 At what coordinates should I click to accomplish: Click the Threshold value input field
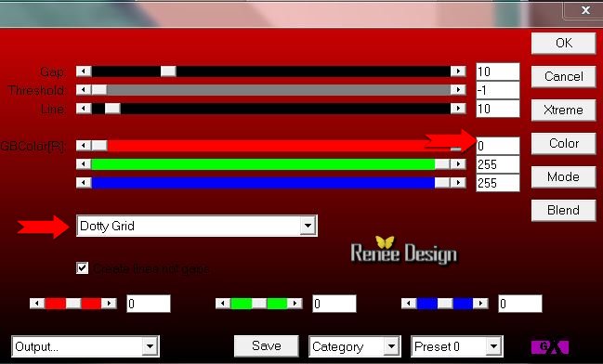(x=498, y=90)
